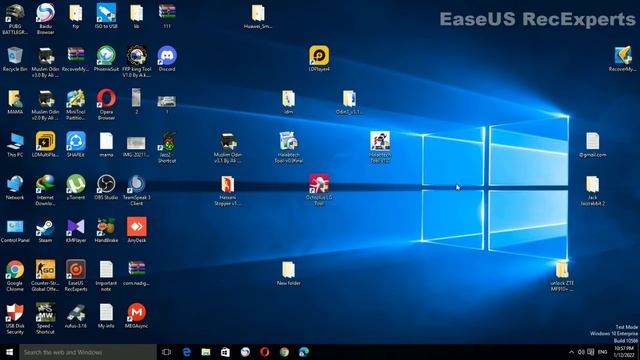Open the Windows Start menu

pos(9,352)
